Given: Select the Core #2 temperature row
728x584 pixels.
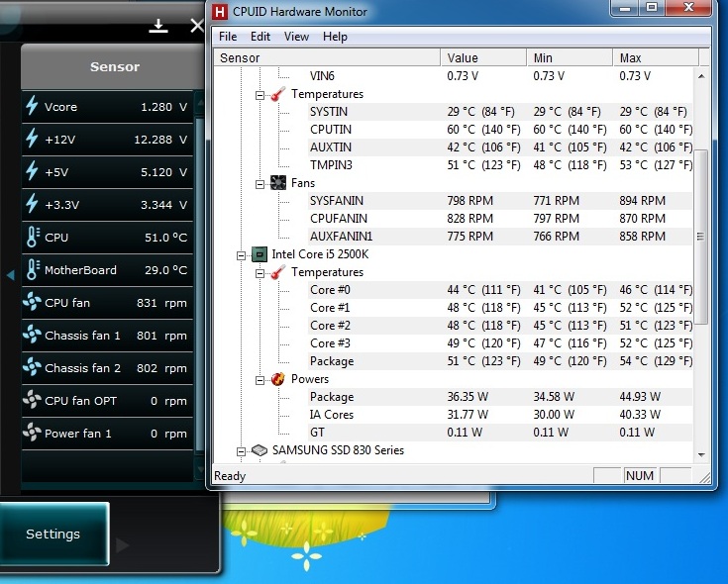Looking at the screenshot, I should coord(329,326).
